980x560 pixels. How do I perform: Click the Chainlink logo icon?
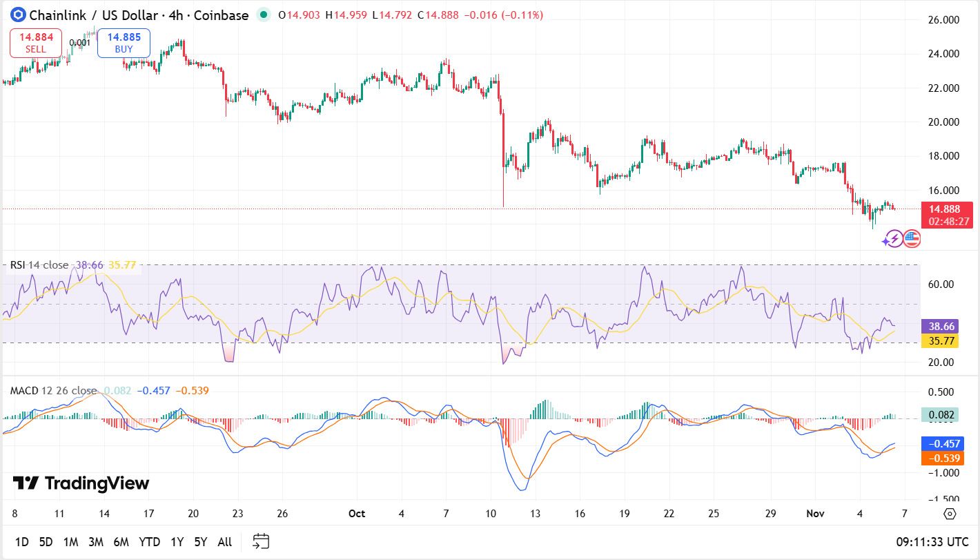[x=17, y=15]
